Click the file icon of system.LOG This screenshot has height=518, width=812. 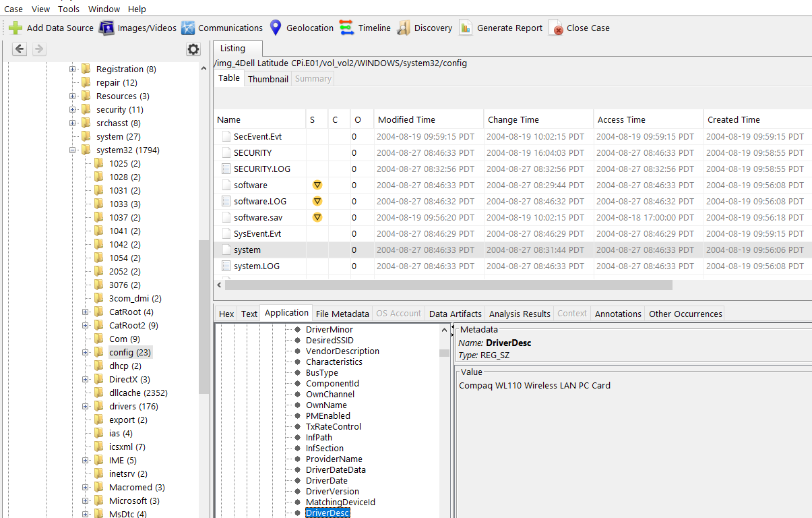226,266
